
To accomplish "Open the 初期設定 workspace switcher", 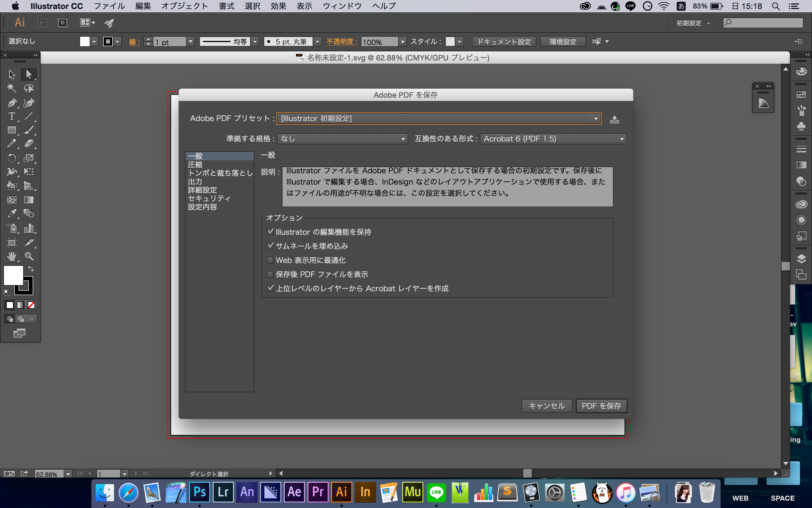I will pyautogui.click(x=693, y=23).
